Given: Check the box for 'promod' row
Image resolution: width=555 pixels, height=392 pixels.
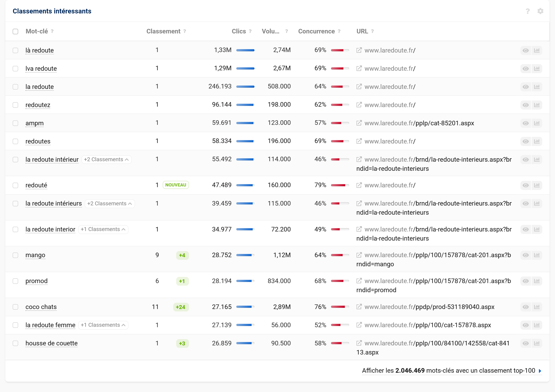Looking at the screenshot, I should point(15,281).
